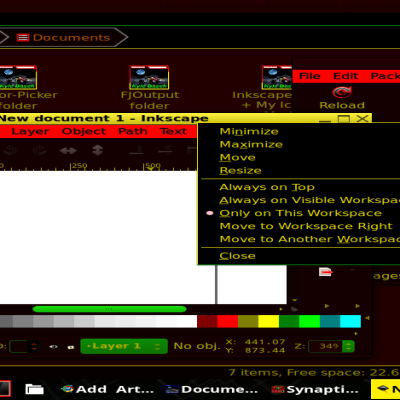The width and height of the screenshot is (400, 400).
Task: Select the Color-Picker folder icon
Action: coord(17,77)
